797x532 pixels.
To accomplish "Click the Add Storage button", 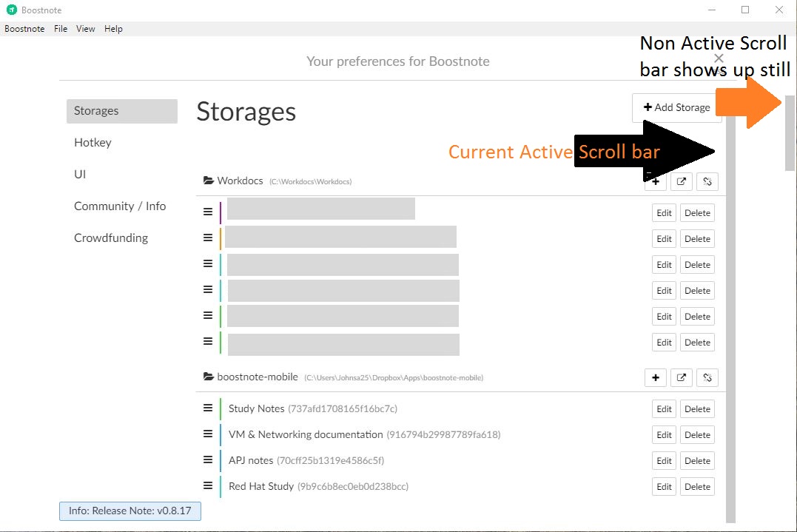I will [x=676, y=108].
